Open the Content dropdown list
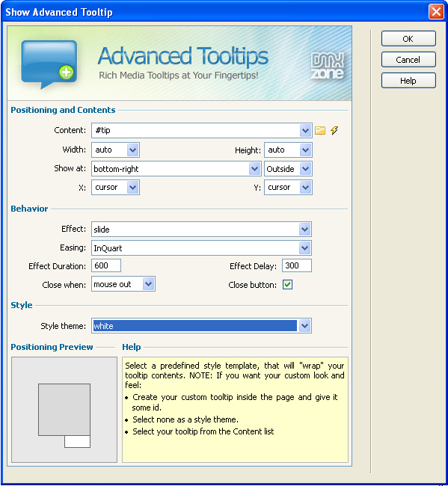The height and width of the screenshot is (486, 448). pyautogui.click(x=305, y=131)
